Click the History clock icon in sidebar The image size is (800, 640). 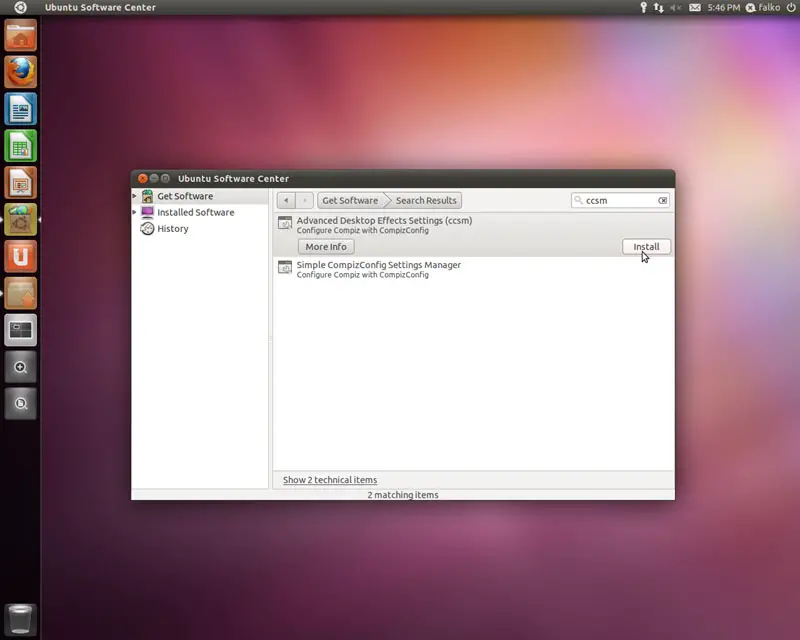tap(147, 229)
